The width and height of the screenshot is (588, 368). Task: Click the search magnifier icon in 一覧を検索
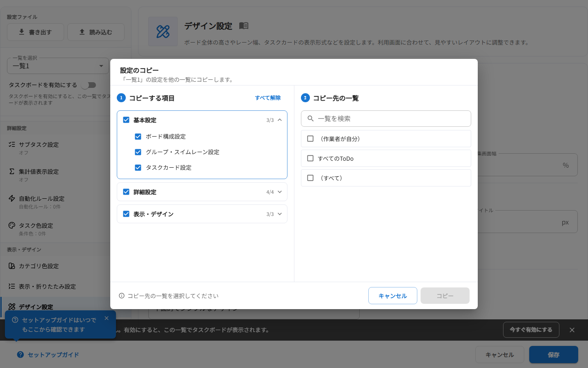(x=311, y=119)
